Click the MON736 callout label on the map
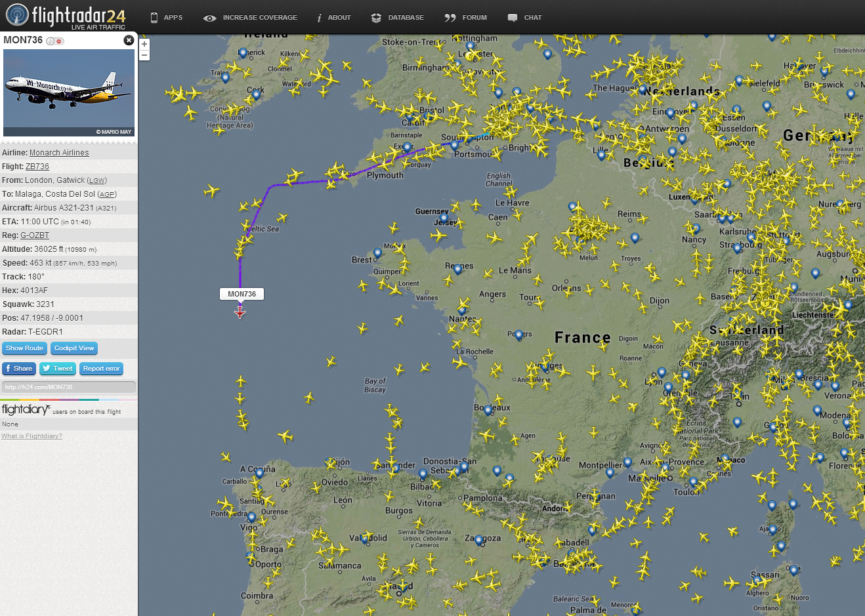This screenshot has height=616, width=865. [242, 294]
